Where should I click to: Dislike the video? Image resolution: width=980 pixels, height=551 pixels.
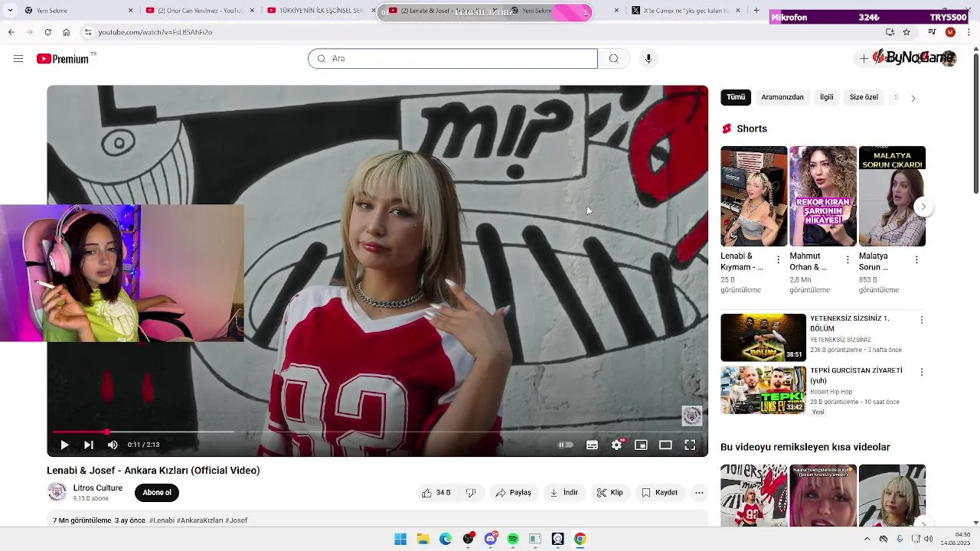[x=471, y=493]
